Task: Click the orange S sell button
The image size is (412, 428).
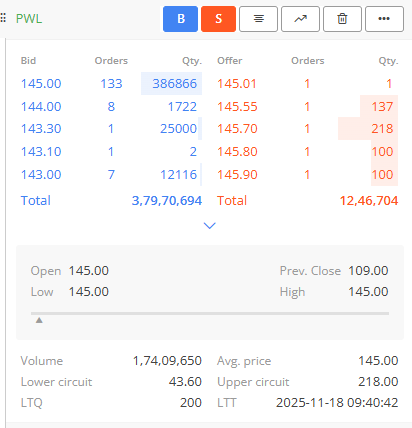Action: pyautogui.click(x=218, y=19)
